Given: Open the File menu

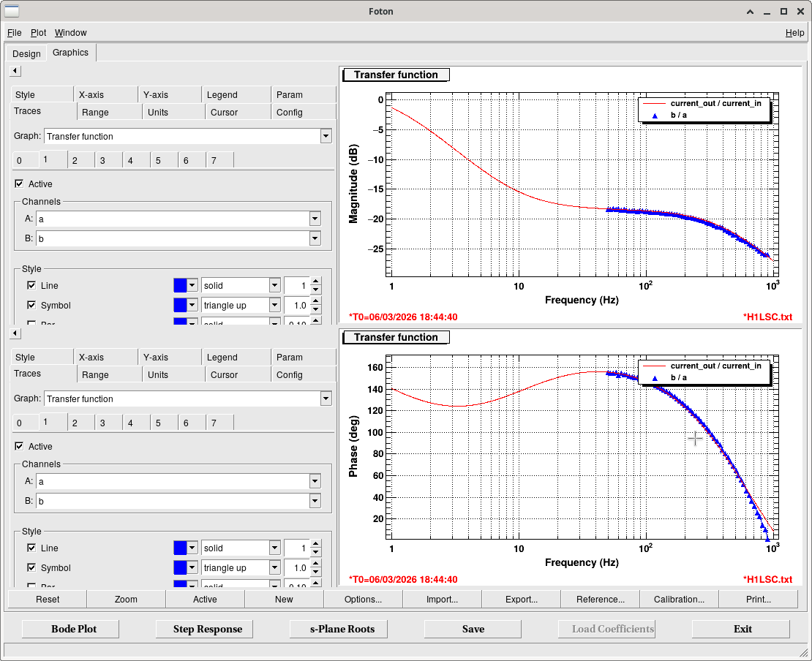Looking at the screenshot, I should pyautogui.click(x=14, y=33).
